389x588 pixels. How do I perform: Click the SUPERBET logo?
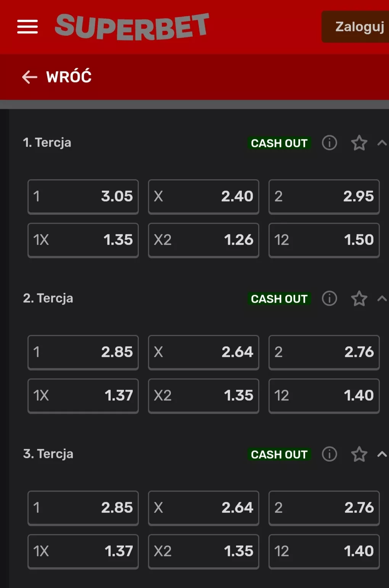tap(132, 27)
